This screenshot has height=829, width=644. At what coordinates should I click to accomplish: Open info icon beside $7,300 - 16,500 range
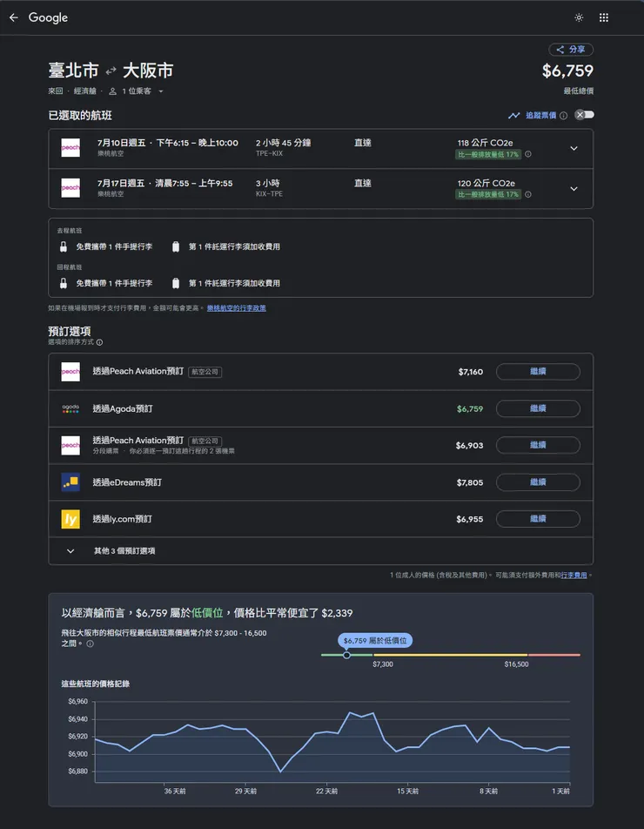(90, 644)
